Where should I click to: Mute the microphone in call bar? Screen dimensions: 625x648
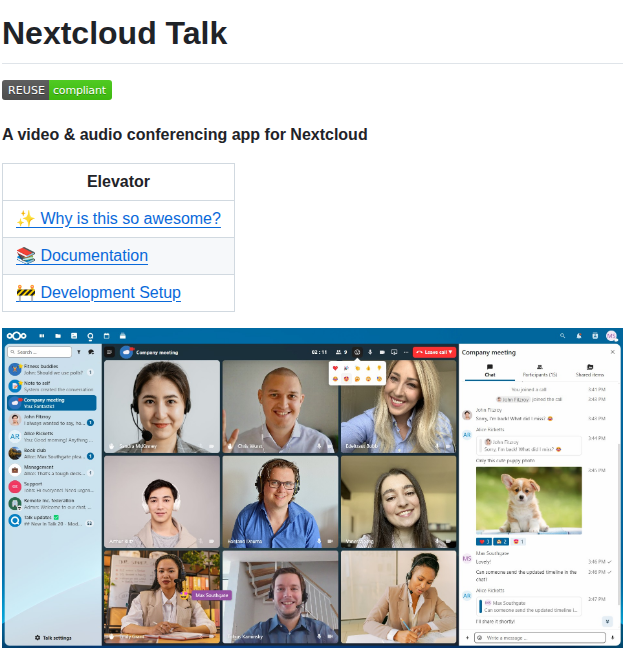pos(370,352)
